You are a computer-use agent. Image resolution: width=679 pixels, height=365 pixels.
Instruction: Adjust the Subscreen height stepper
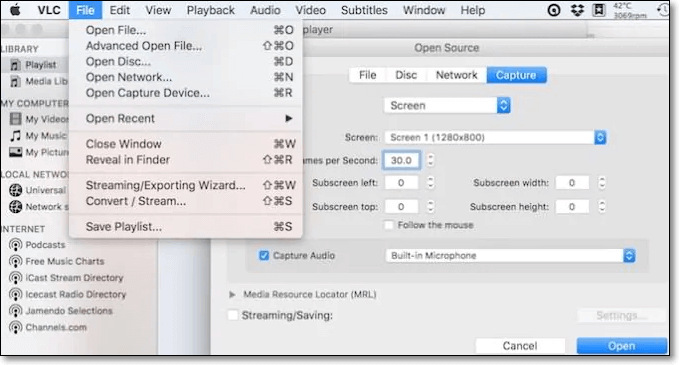pos(601,207)
